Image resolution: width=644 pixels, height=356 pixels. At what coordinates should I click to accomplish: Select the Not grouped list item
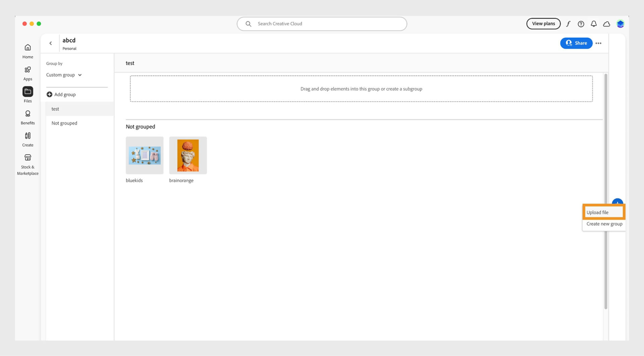pos(64,123)
